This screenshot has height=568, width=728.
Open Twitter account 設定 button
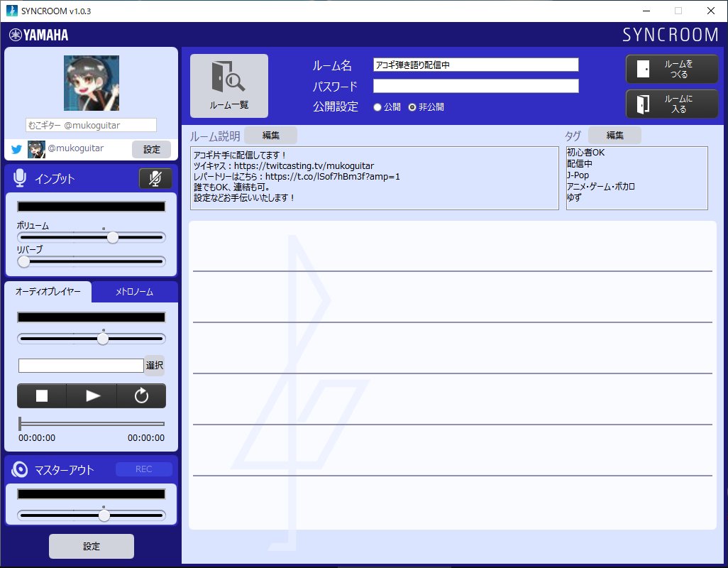tap(151, 149)
